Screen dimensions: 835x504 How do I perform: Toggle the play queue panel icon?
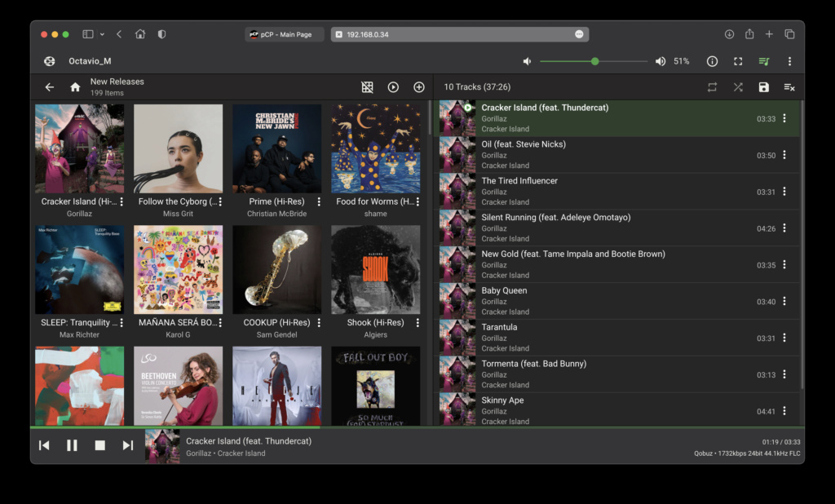pos(763,61)
